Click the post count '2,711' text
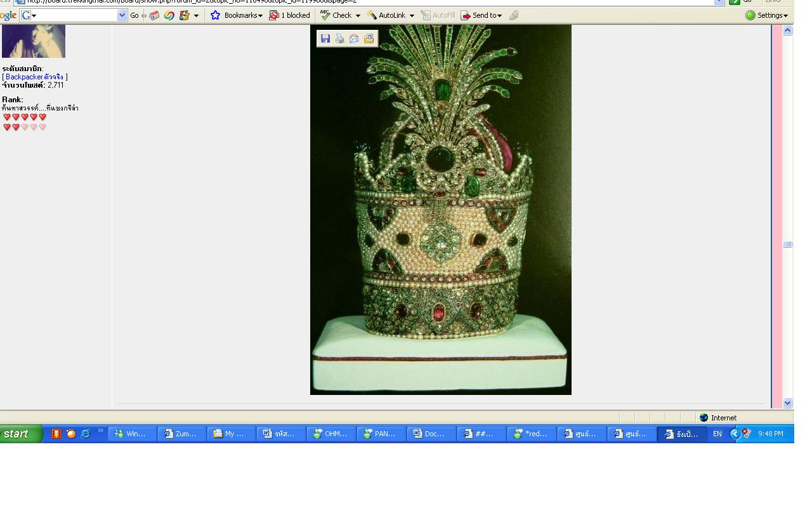Screen dimensions: 812x508 tap(55, 85)
